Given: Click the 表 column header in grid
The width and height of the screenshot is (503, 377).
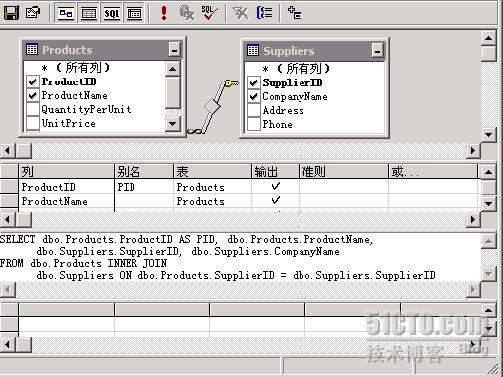Looking at the screenshot, I should coord(212,172).
